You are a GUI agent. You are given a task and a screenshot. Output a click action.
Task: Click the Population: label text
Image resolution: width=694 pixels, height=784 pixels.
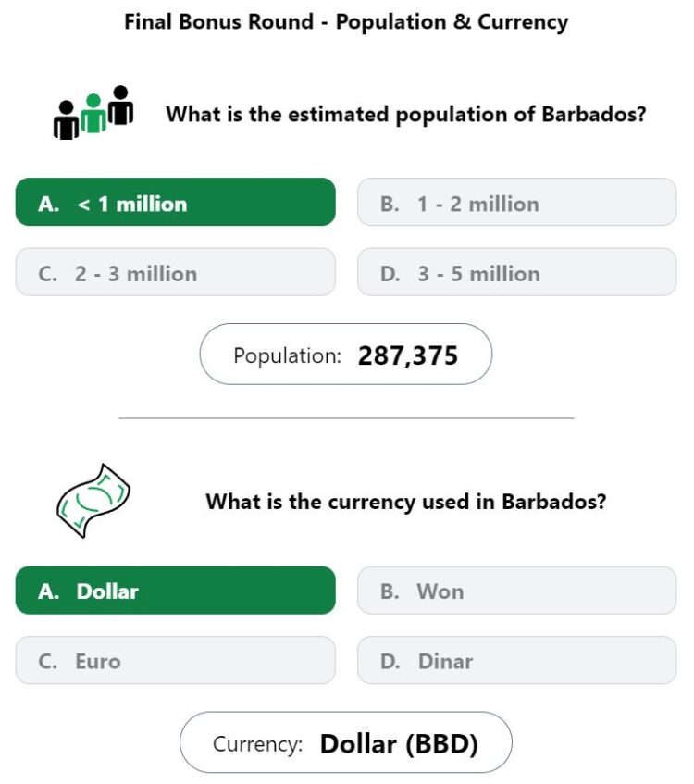click(x=287, y=356)
